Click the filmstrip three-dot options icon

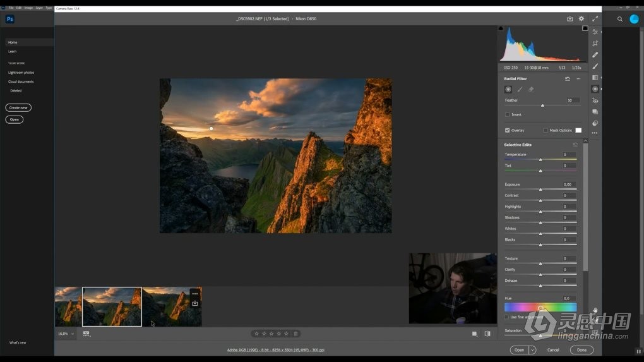[195, 294]
